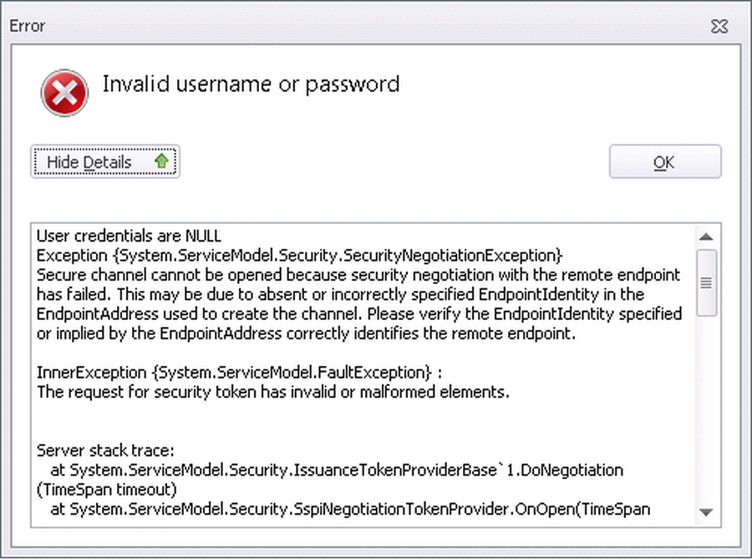Click the green arrow on Hide Details

click(x=161, y=161)
